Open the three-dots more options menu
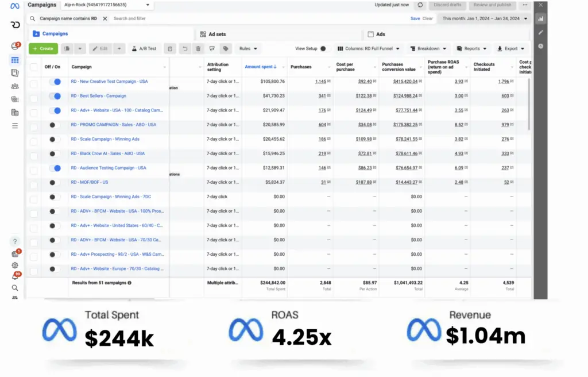588x377 pixels. pyautogui.click(x=525, y=5)
